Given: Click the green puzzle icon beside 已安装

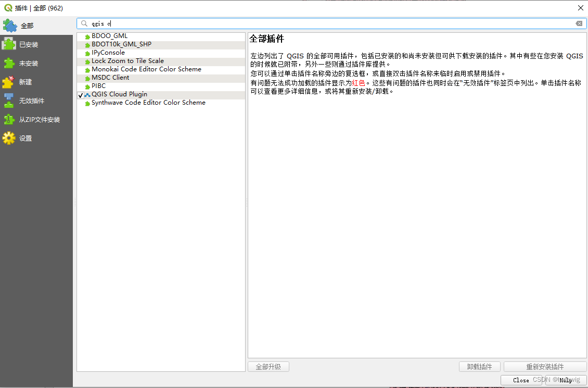Looking at the screenshot, I should (9, 44).
